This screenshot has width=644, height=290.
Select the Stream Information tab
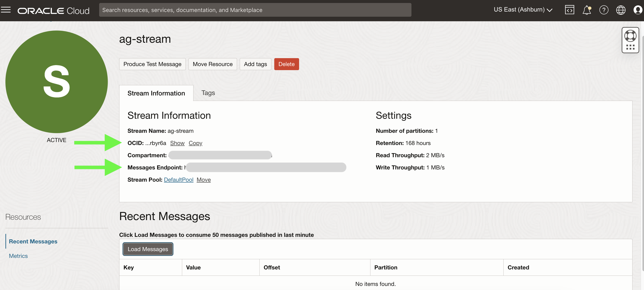coord(156,93)
